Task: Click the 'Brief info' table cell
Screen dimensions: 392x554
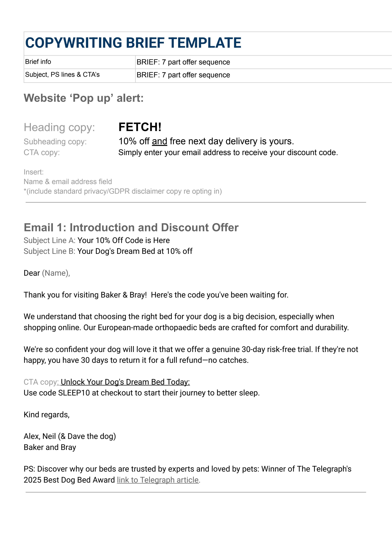Action: pyautogui.click(x=38, y=62)
